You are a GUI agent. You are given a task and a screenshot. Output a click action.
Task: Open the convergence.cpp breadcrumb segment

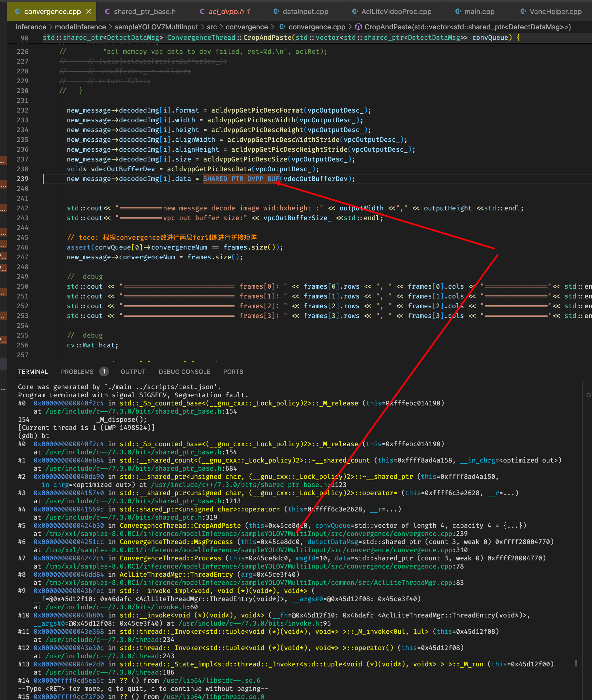click(317, 27)
